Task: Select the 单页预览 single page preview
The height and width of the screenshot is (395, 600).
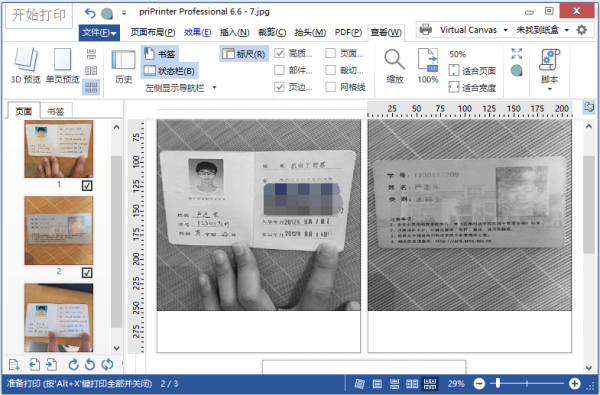Action: pyautogui.click(x=62, y=66)
